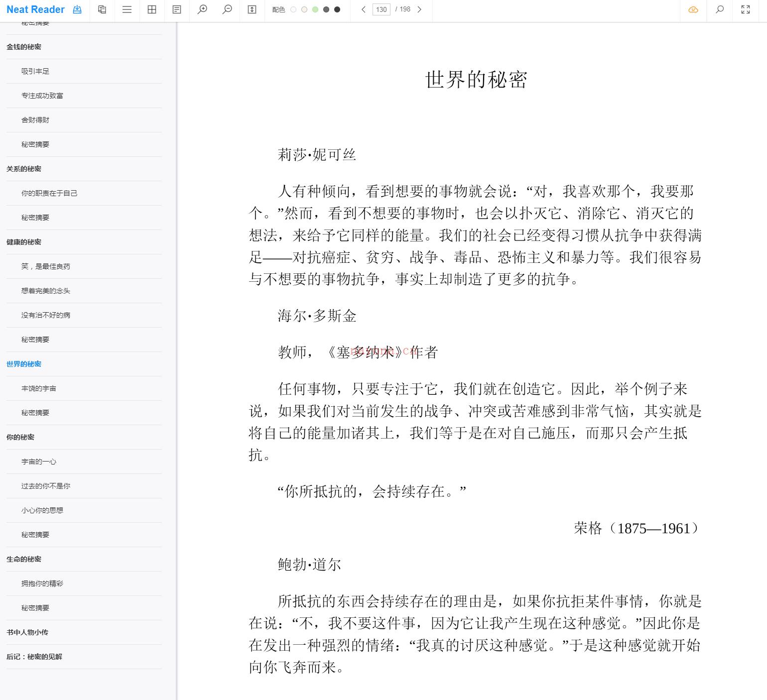Click the Neat Reader logo
This screenshot has width=767, height=700.
coord(35,9)
